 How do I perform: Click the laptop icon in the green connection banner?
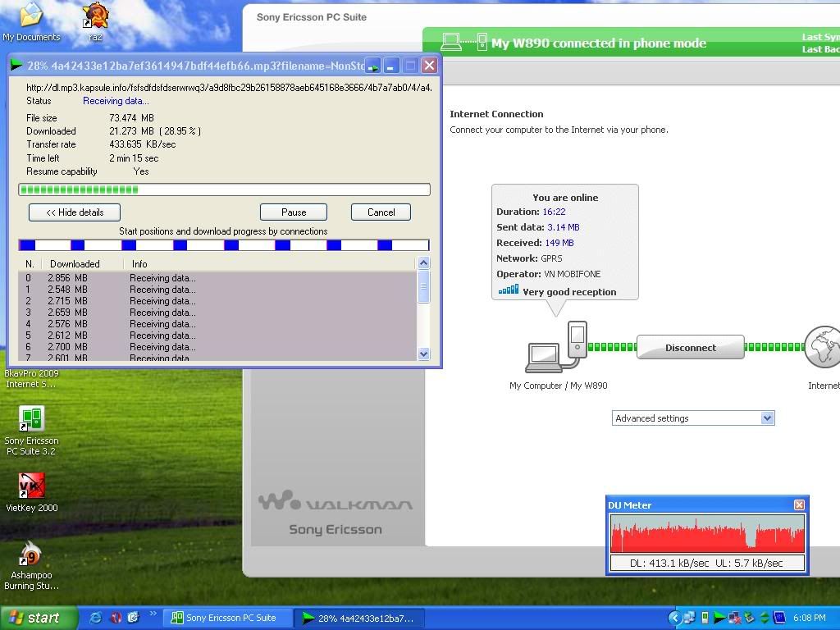tap(451, 42)
